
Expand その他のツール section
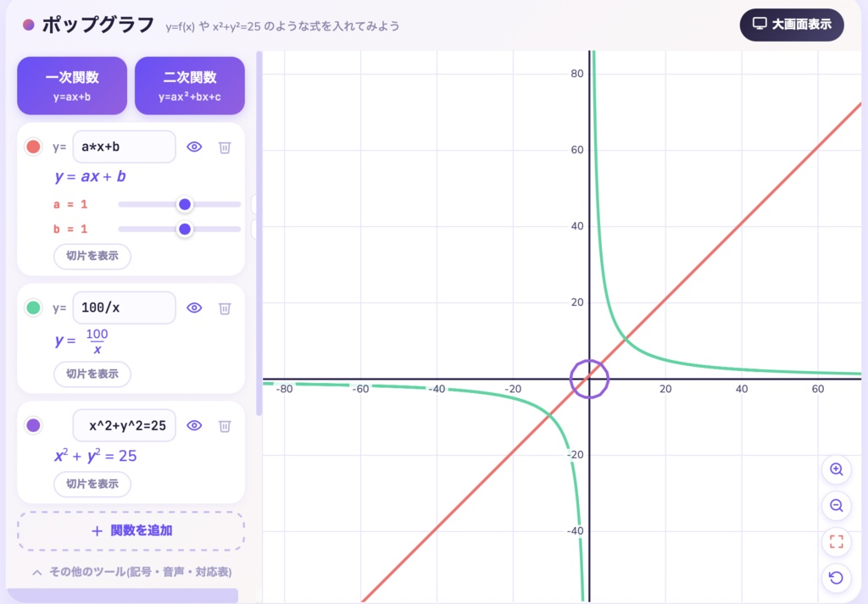click(131, 572)
